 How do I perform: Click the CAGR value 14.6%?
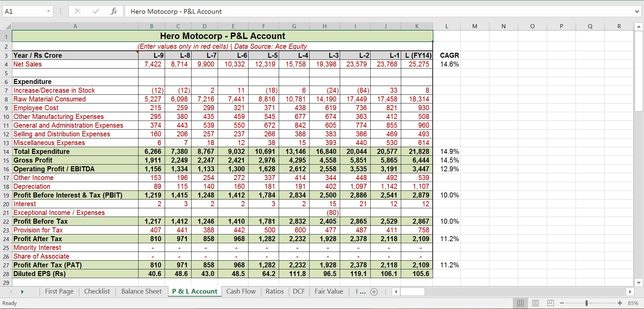(447, 64)
